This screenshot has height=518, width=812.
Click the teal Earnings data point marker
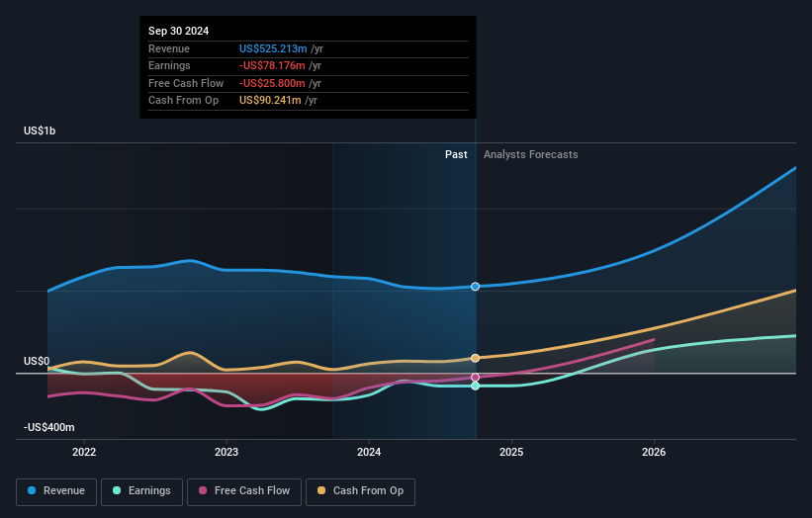pyautogui.click(x=475, y=387)
